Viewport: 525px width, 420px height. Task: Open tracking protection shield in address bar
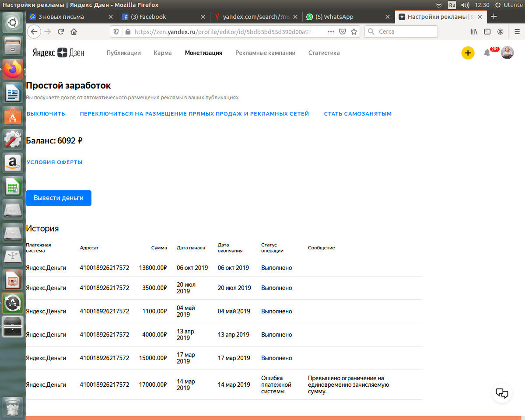pyautogui.click(x=116, y=31)
